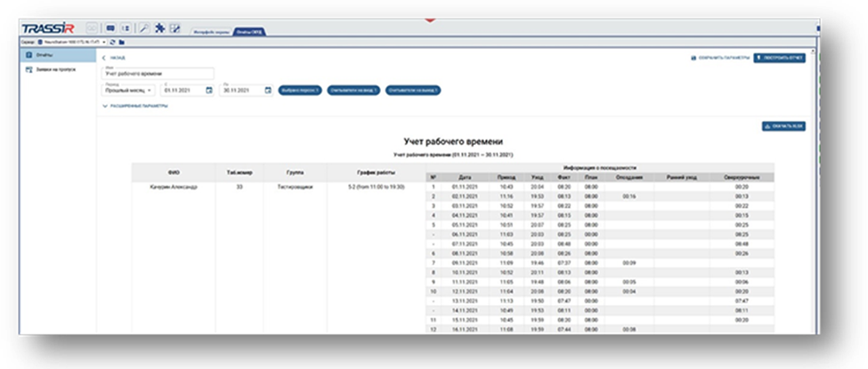Image resolution: width=868 pixels, height=369 pixels.
Task: Click the Группа column header
Action: pos(295,172)
